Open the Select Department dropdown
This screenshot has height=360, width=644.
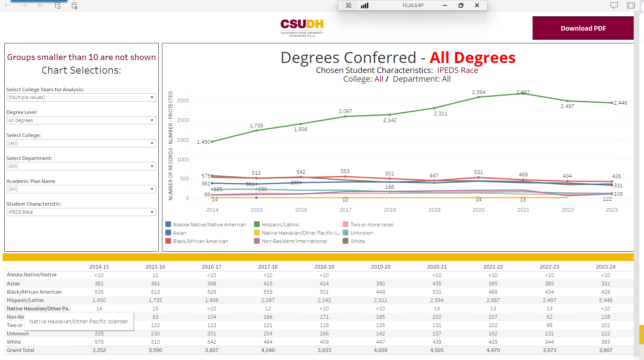pos(81,166)
